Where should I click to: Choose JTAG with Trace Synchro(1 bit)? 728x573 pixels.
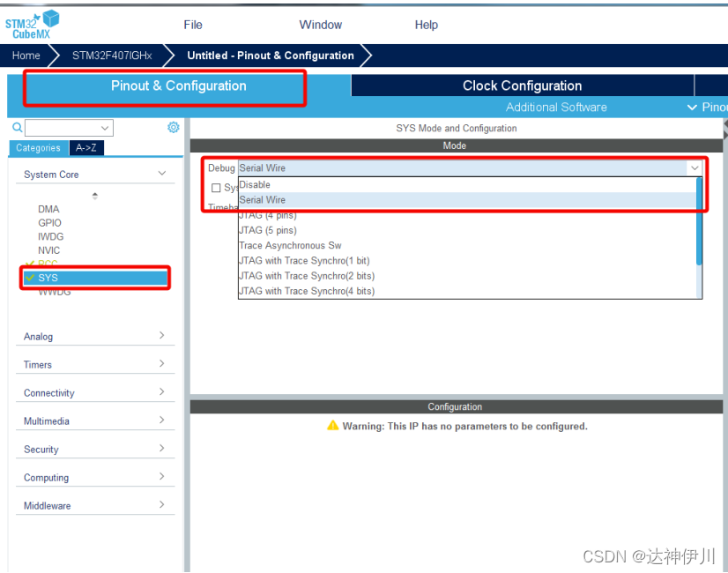click(x=467, y=261)
